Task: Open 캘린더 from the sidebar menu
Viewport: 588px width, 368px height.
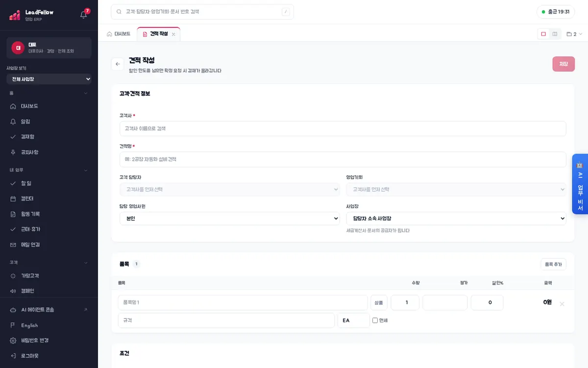Action: pyautogui.click(x=49, y=199)
